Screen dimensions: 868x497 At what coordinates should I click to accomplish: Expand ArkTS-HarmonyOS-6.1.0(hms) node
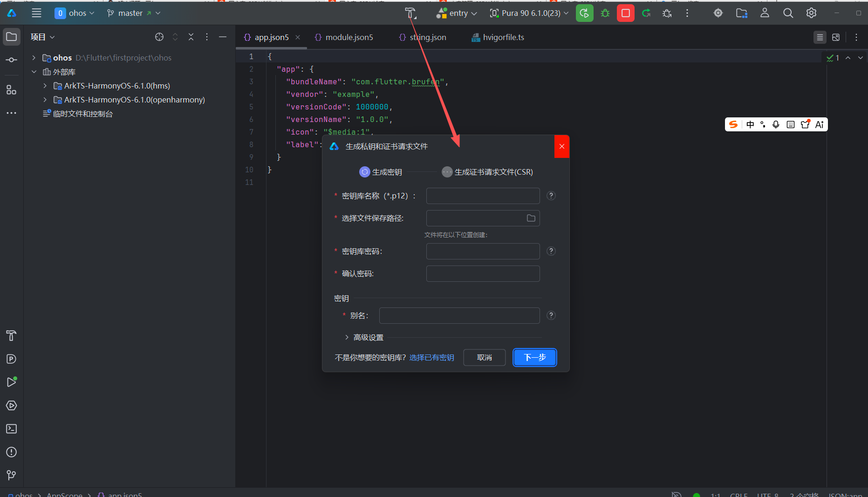pyautogui.click(x=45, y=86)
